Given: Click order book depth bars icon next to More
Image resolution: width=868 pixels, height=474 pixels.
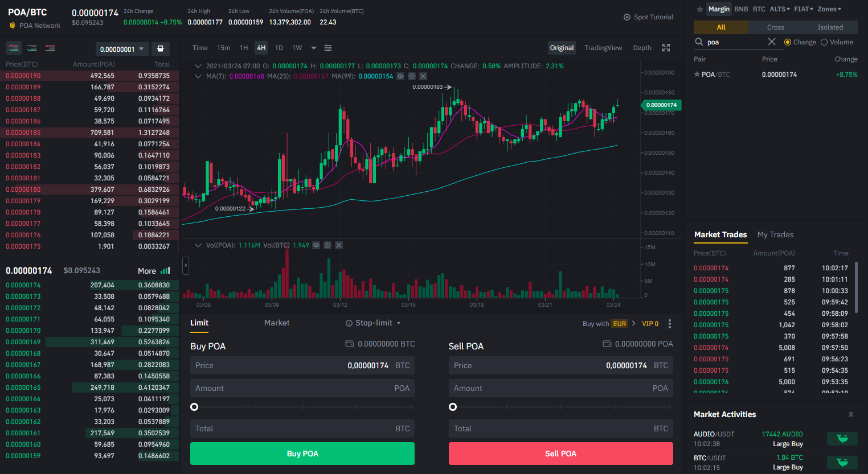Looking at the screenshot, I should point(166,271).
